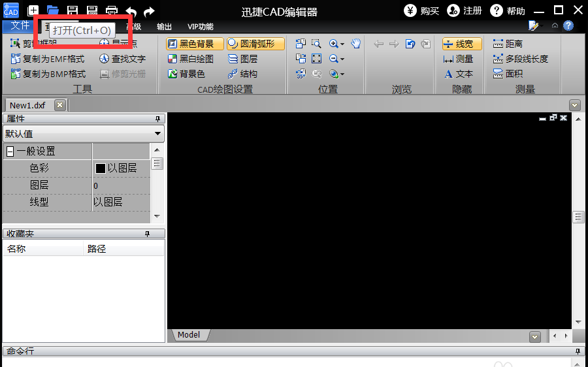Open the 默认值 properties dropdown
Screen dimensions: 588x367
point(157,134)
